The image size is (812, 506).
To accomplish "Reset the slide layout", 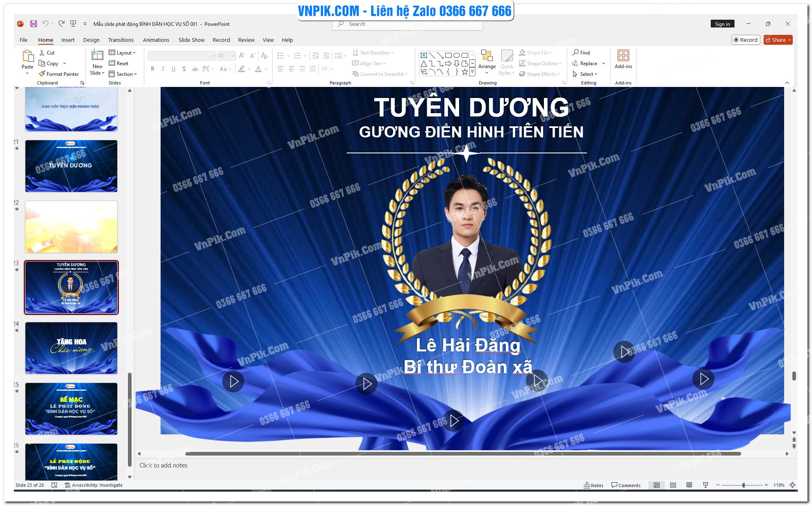I will coord(118,63).
